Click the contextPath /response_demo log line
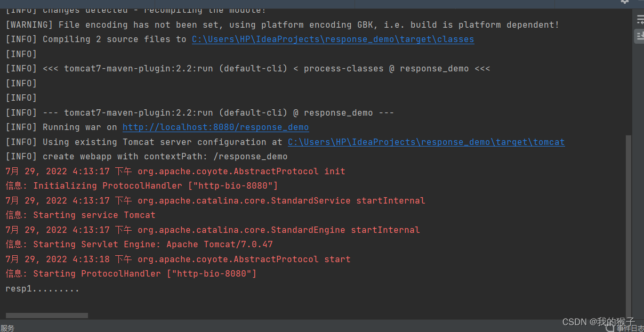Screen dimensions: 644x332 point(146,156)
